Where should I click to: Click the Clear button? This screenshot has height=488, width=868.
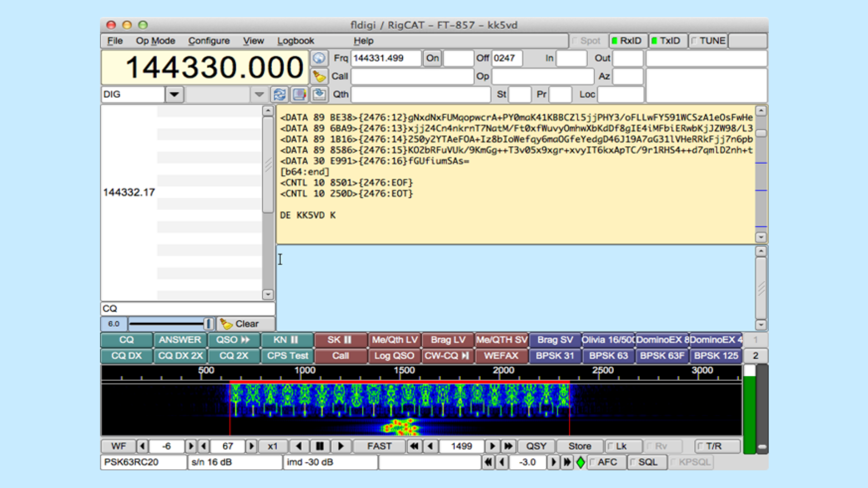[246, 324]
